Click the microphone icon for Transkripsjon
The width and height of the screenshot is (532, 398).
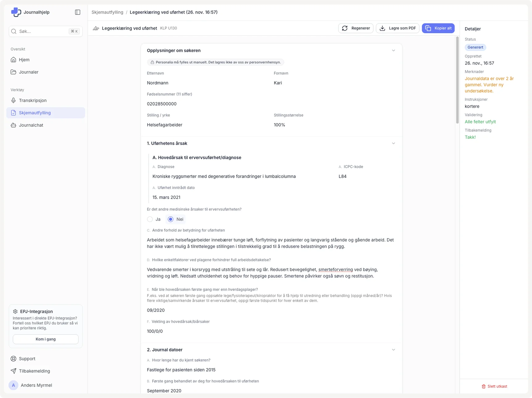point(13,100)
